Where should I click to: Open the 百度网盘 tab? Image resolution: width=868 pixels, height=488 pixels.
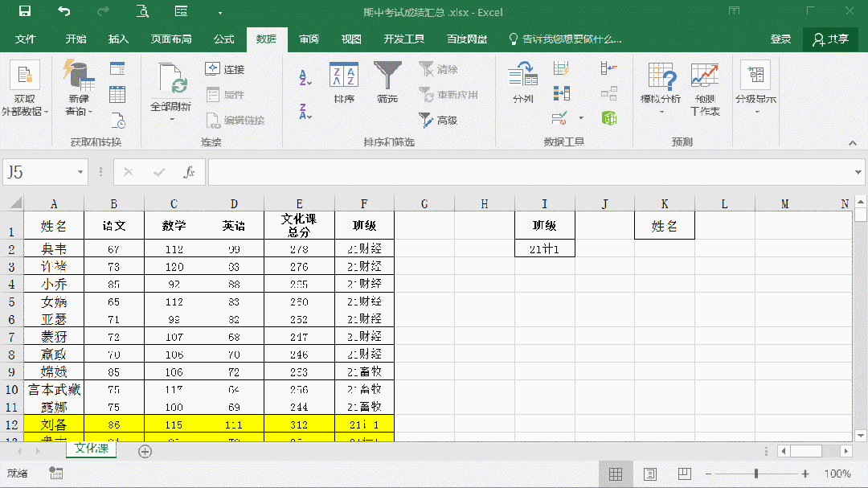point(467,39)
